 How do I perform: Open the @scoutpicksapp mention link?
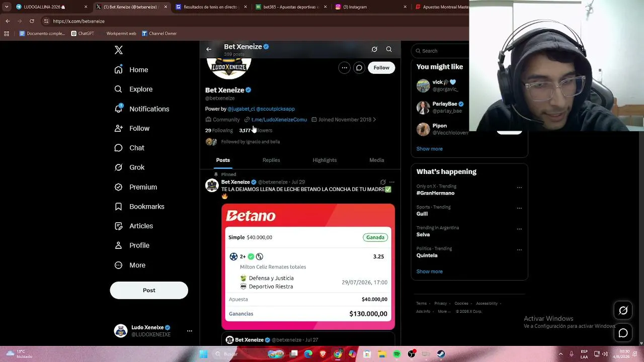click(x=275, y=109)
